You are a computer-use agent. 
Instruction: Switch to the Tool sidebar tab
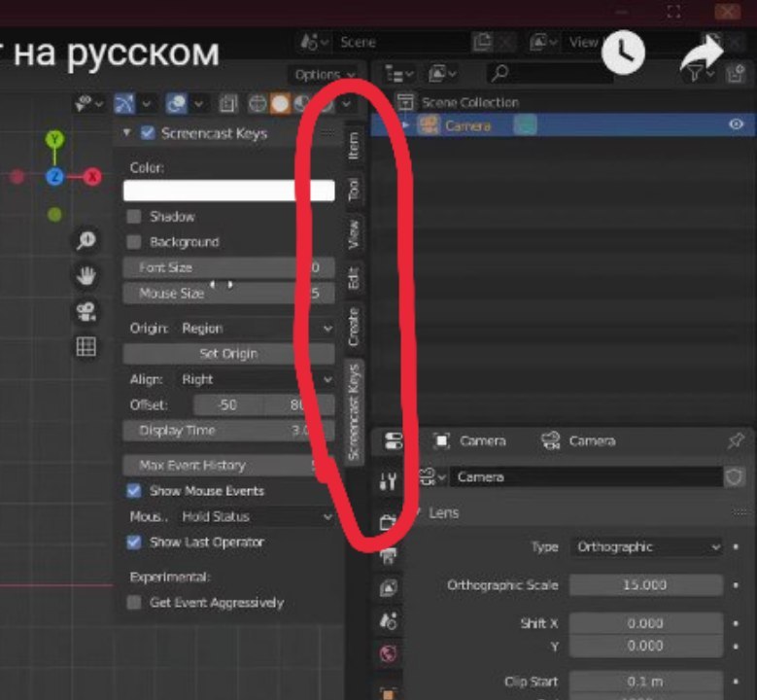(x=354, y=190)
